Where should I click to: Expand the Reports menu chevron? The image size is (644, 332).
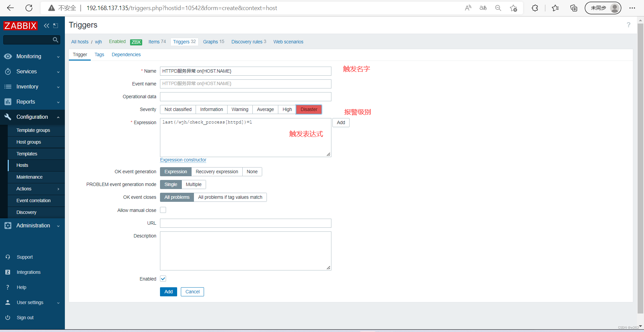pyautogui.click(x=58, y=102)
